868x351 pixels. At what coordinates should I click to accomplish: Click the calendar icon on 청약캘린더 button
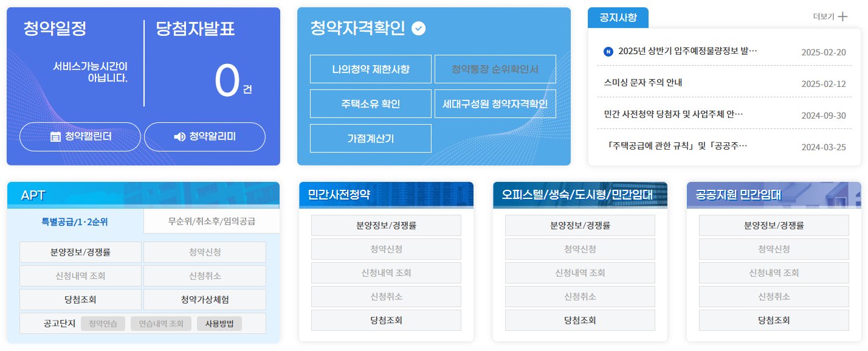tap(55, 136)
